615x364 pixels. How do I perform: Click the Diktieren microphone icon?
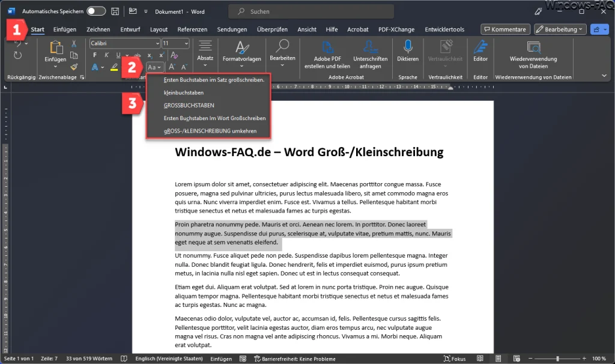tap(408, 47)
